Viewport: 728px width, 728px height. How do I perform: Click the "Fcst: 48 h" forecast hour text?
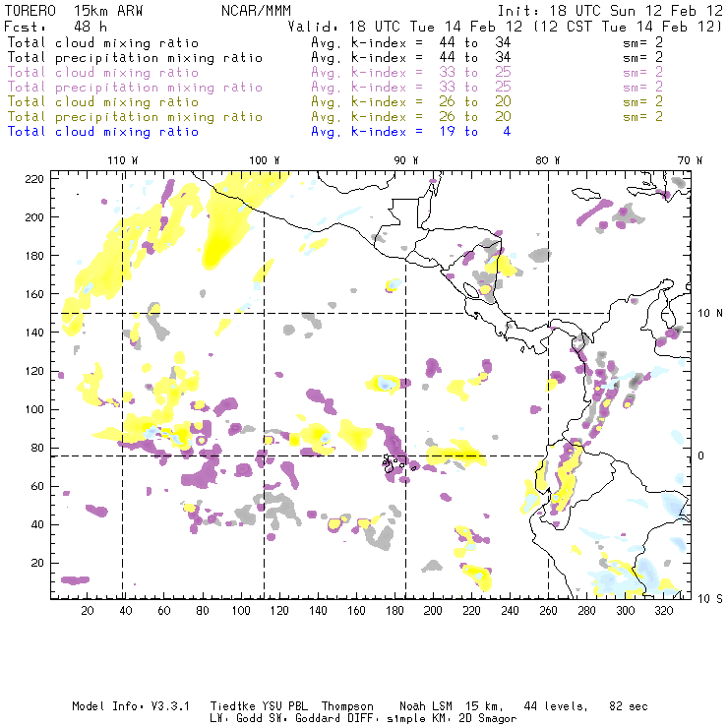55,27
